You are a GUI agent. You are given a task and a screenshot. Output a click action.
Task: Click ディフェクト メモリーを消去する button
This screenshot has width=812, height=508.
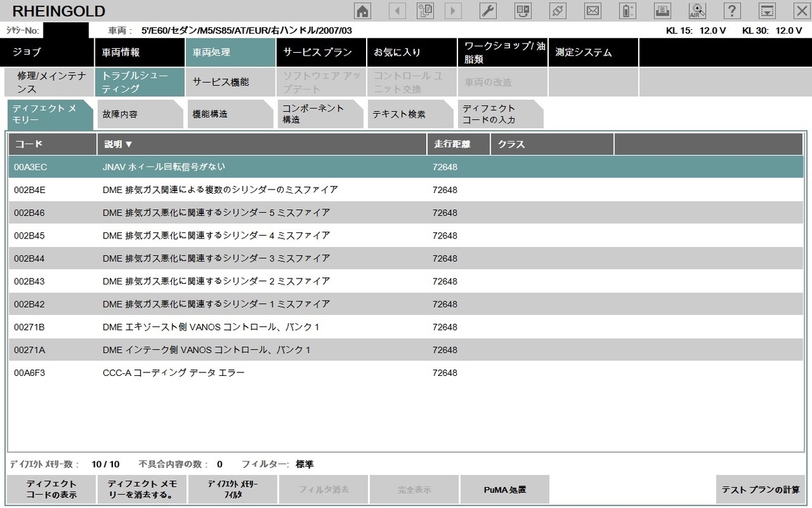[141, 490]
